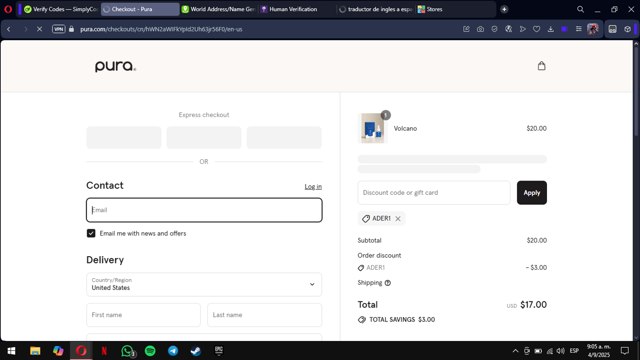Focus the Email input field

pyautogui.click(x=204, y=210)
